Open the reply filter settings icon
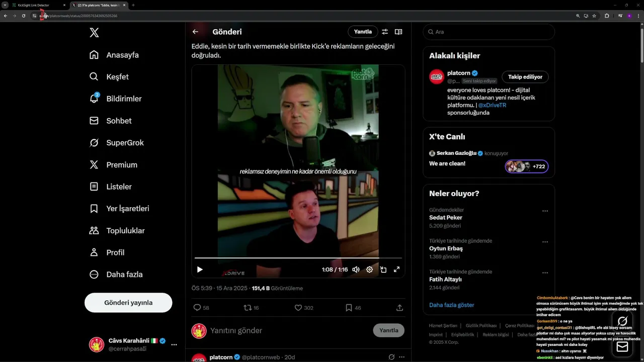Viewport: 644px width, 362px height. [x=385, y=32]
